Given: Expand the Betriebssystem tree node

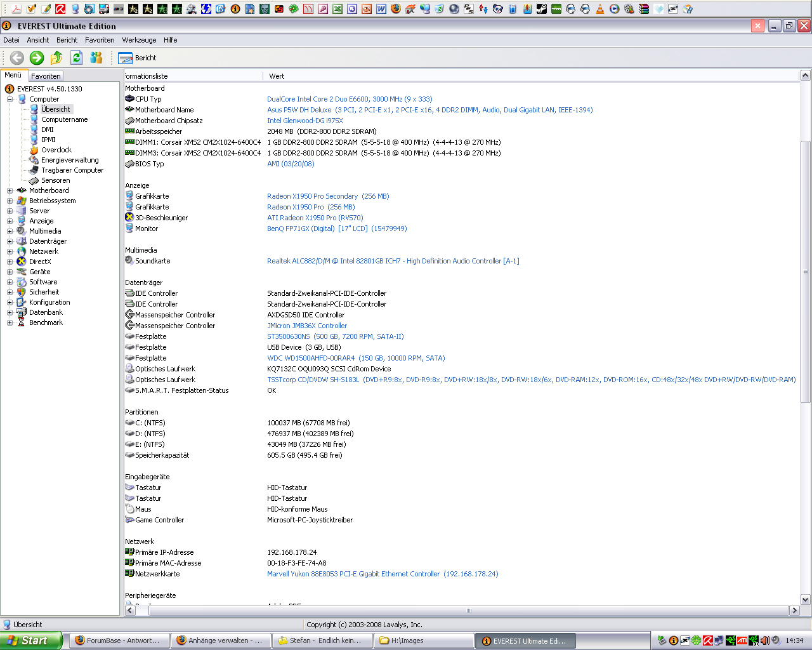Looking at the screenshot, I should (x=10, y=201).
